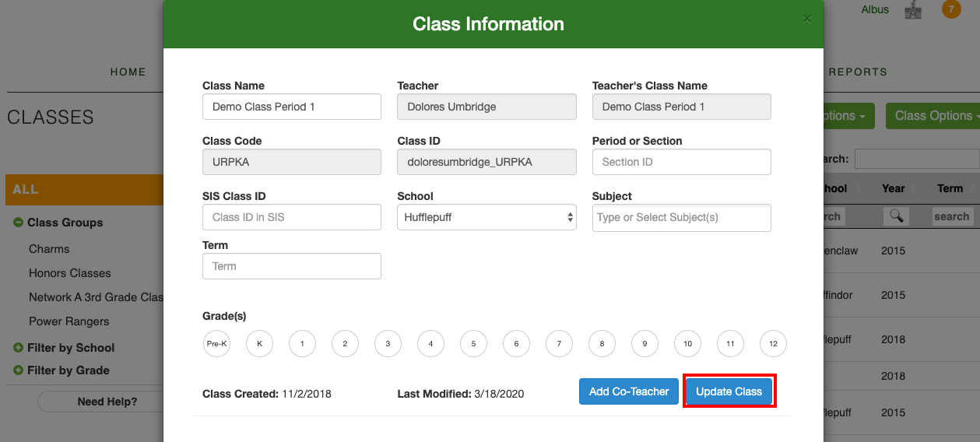This screenshot has width=980, height=442.
Task: Select grade 5 circle
Action: pyautogui.click(x=473, y=343)
